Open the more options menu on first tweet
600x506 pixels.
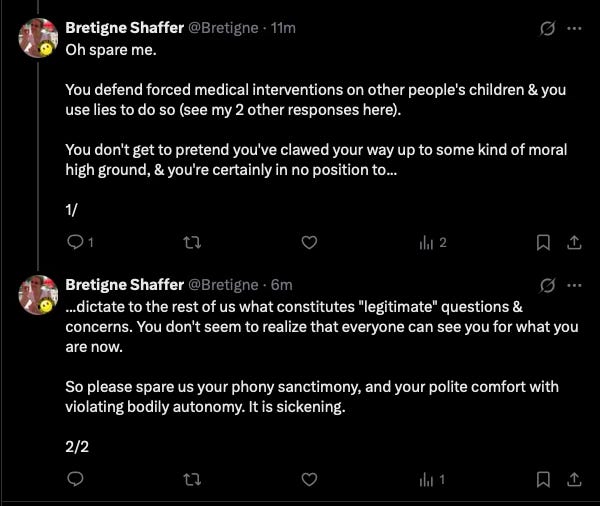pyautogui.click(x=574, y=28)
